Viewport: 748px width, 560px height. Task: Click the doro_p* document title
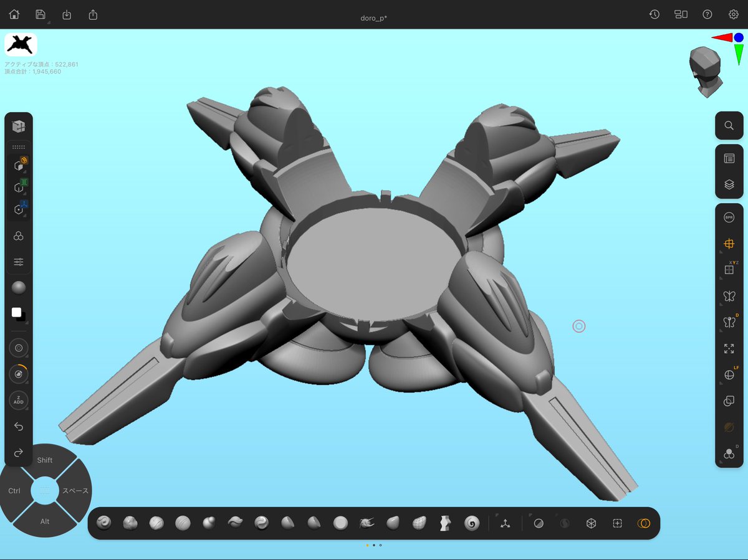[x=374, y=17]
